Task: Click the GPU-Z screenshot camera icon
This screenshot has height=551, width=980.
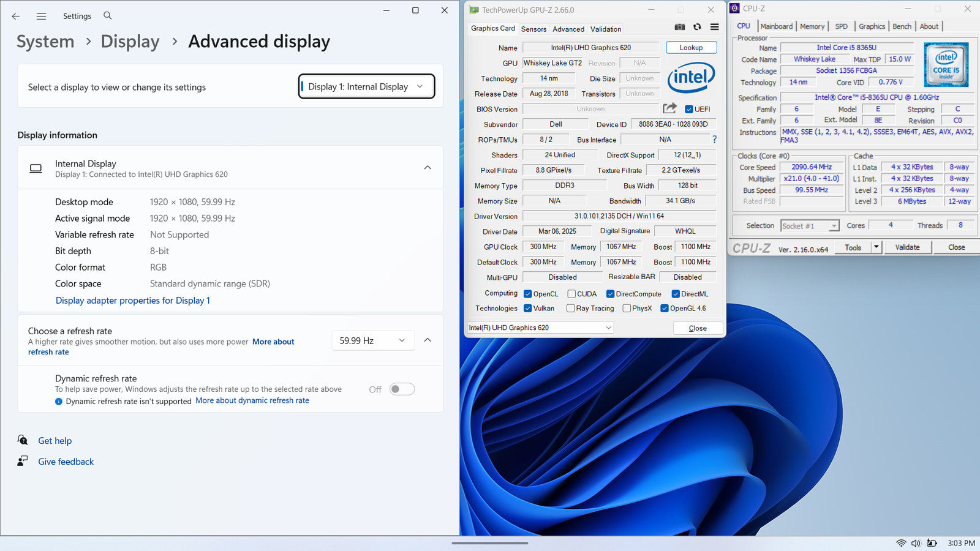Action: point(680,27)
